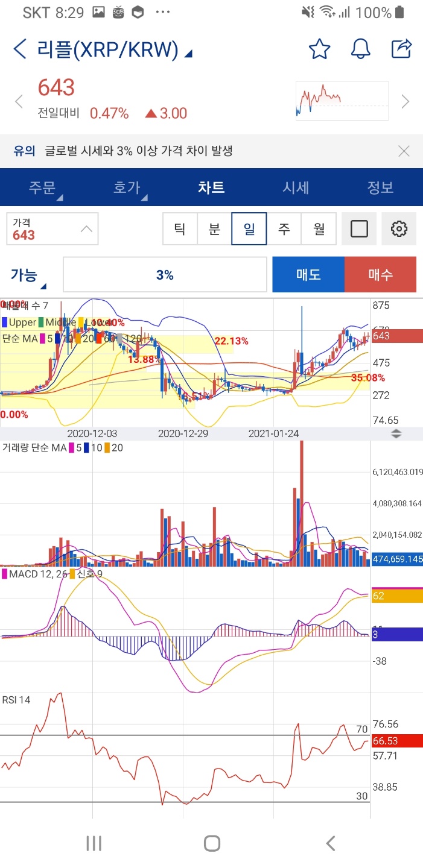
Task: Expand the 가격 643 price selector
Action: 52,229
